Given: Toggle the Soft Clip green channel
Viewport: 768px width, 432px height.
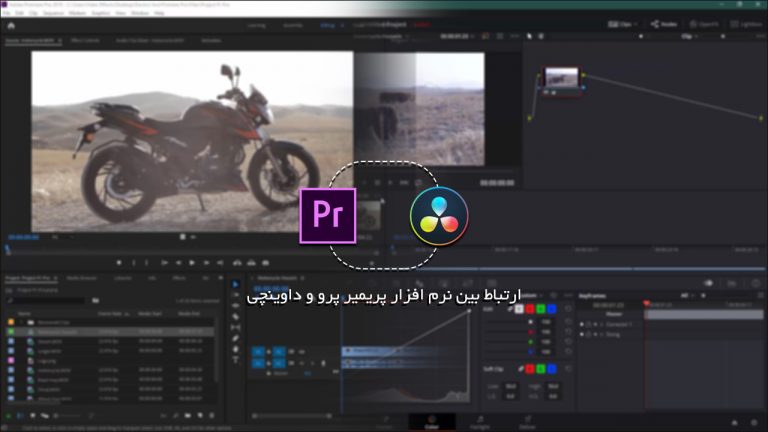Looking at the screenshot, I should [x=541, y=369].
